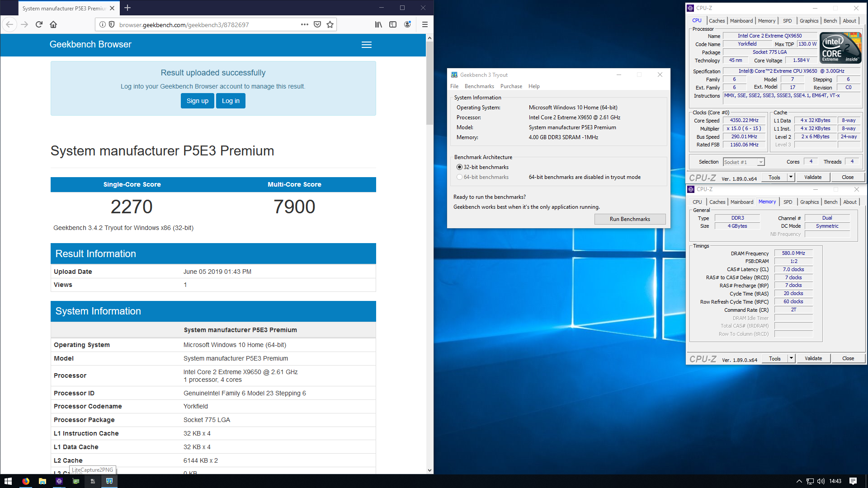868x488 pixels.
Task: Click Tools button in top CPU-Z
Action: click(774, 178)
